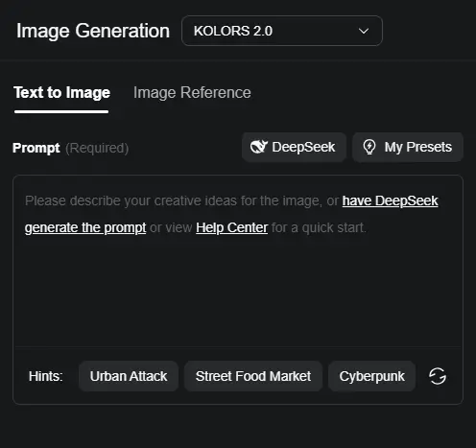Image resolution: width=476 pixels, height=448 pixels.
Task: Select the Urban Attack hint chip
Action: coord(129,376)
